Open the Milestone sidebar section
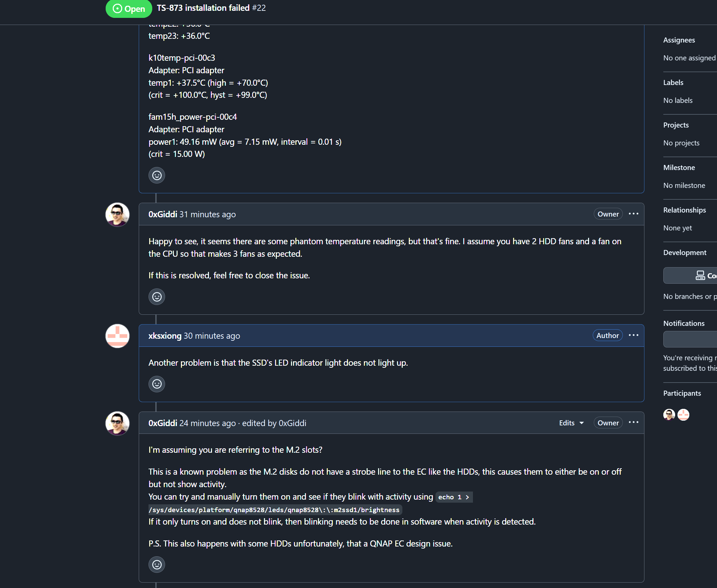This screenshot has height=588, width=717. pos(679,168)
